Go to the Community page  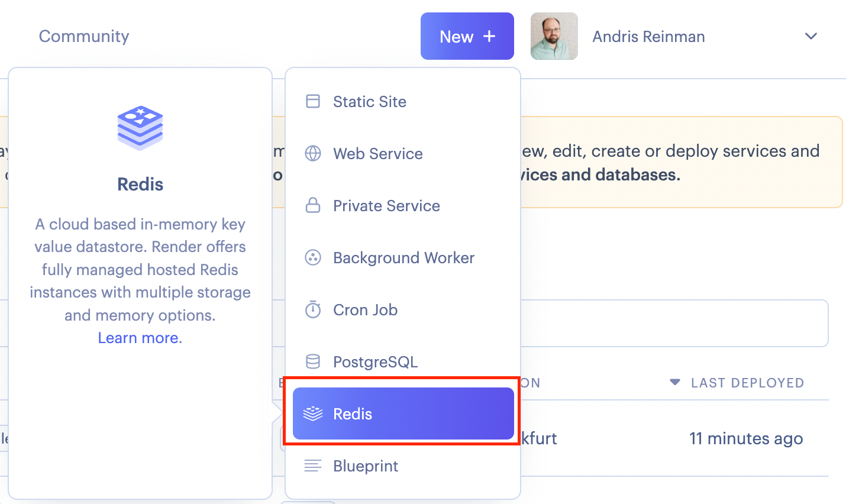point(83,36)
